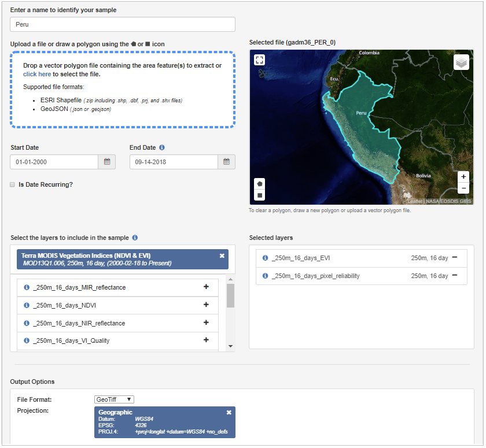Clear the Geographic projection selection
This screenshot has width=486, height=448.
(229, 412)
